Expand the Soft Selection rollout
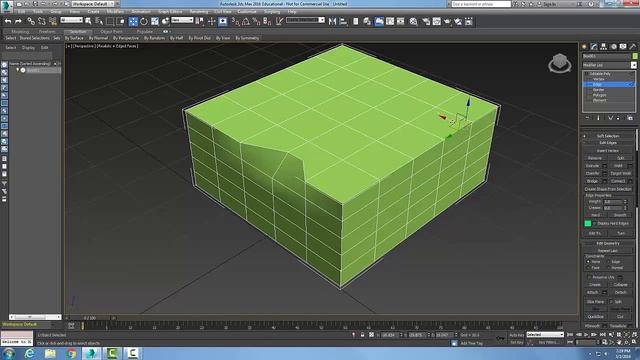 [608, 136]
